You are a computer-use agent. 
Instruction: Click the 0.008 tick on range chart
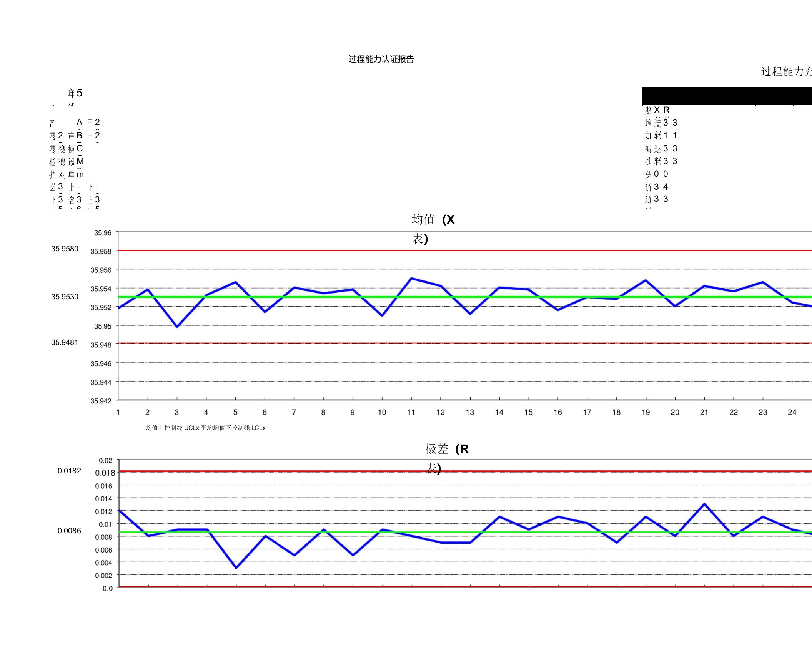(x=104, y=537)
